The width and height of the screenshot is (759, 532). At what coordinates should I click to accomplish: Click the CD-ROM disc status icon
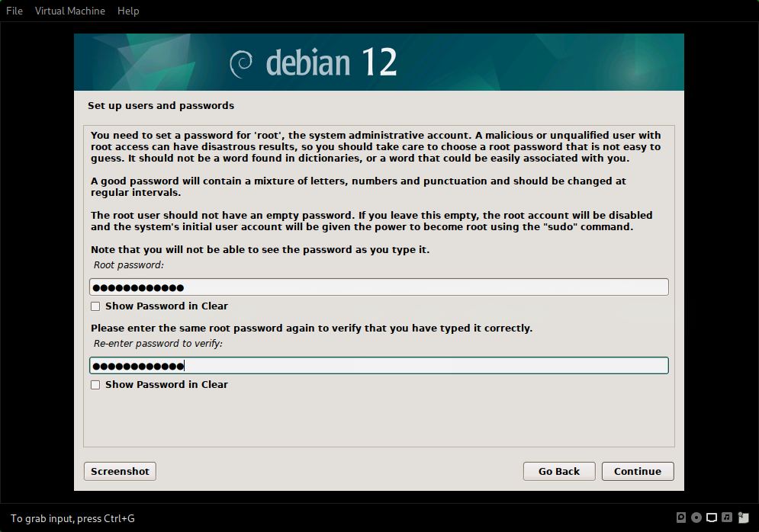[x=696, y=518]
